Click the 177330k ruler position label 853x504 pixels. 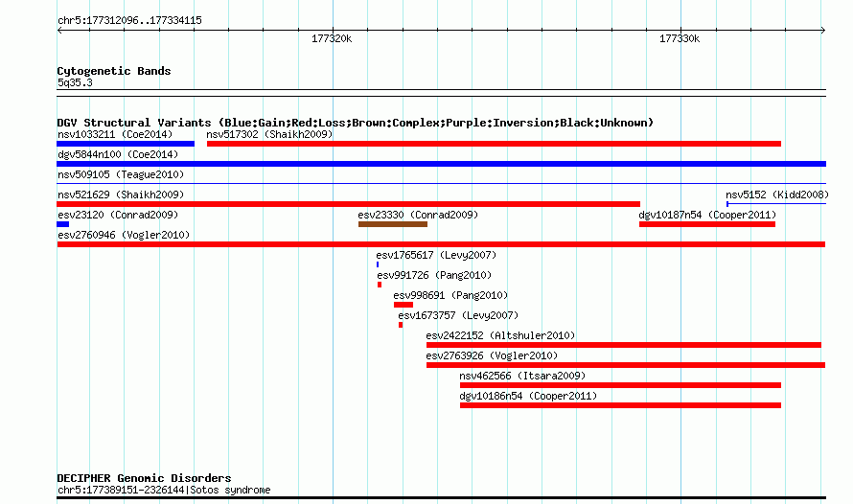pos(680,39)
